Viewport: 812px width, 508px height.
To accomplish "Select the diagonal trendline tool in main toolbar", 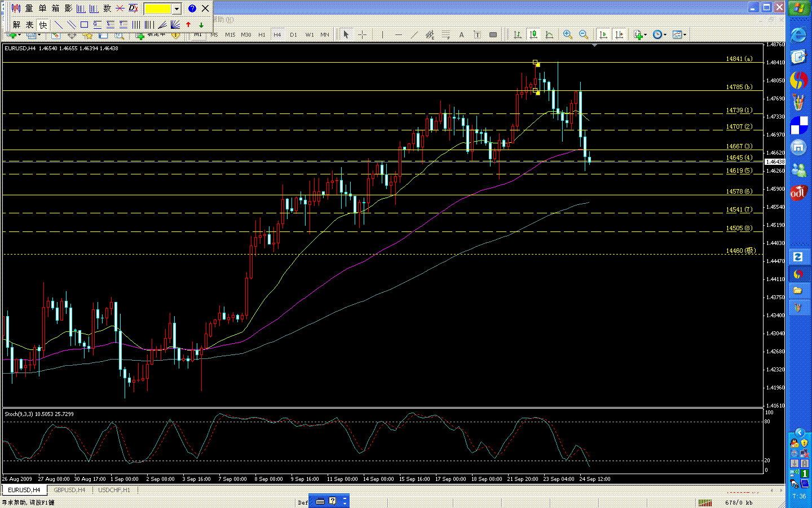I will (414, 35).
